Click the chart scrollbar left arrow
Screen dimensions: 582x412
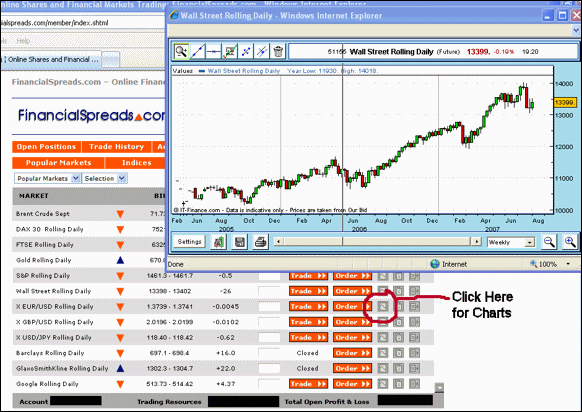278,242
